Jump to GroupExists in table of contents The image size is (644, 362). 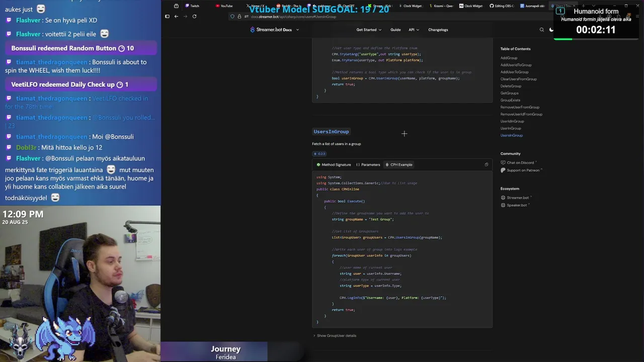510,100
